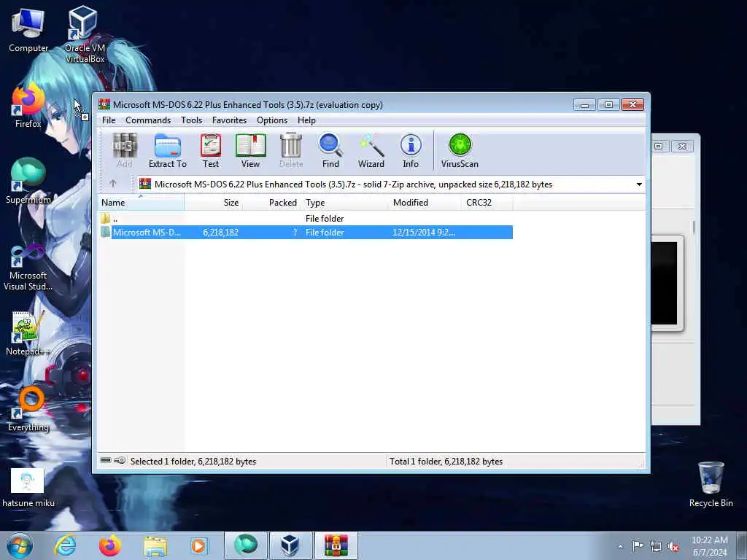This screenshot has width=747, height=560.
Task: Click 'Selected 1 folder' status text
Action: click(x=193, y=461)
